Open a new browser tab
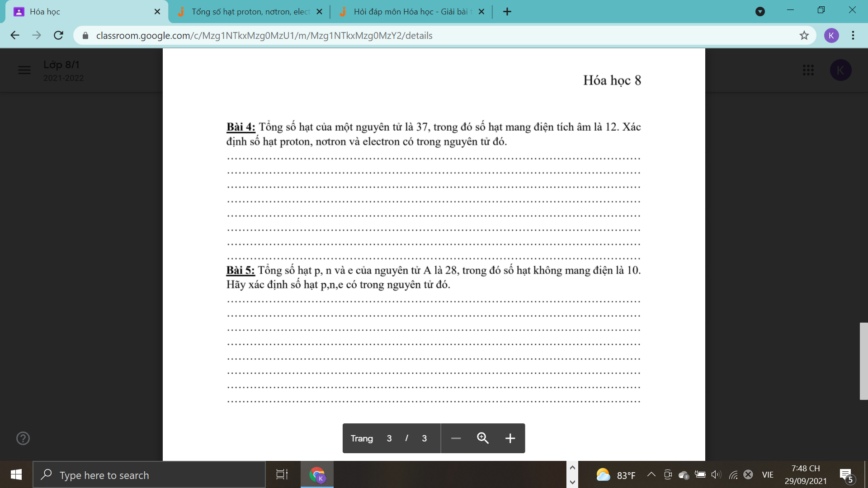The image size is (868, 488). point(507,12)
